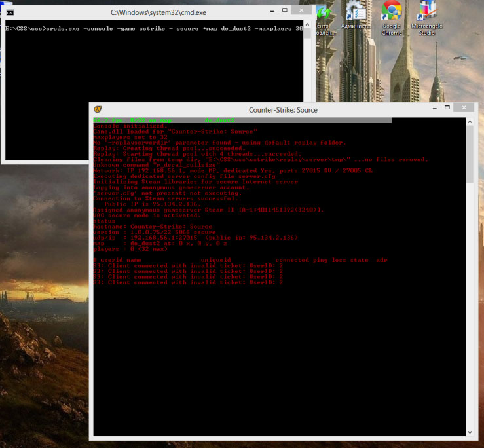484x448 pixels.
Task: Launch the Microangelo Studio desktop shortcut
Action: tap(428, 18)
